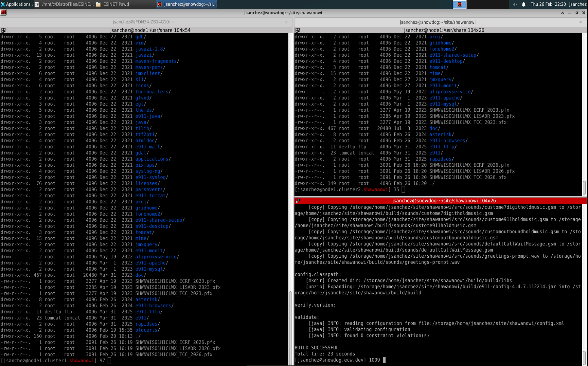Viewport: 588px width, 366px height.
Task: Open grouping menu icon of the top-right 104x26 pane
Action: (x=298, y=30)
